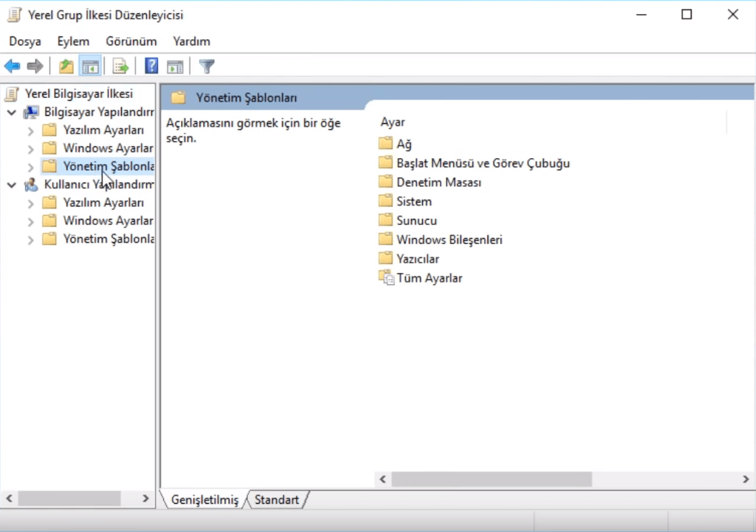
Task: Click the Yazıcılar folder icon
Action: [x=385, y=258]
